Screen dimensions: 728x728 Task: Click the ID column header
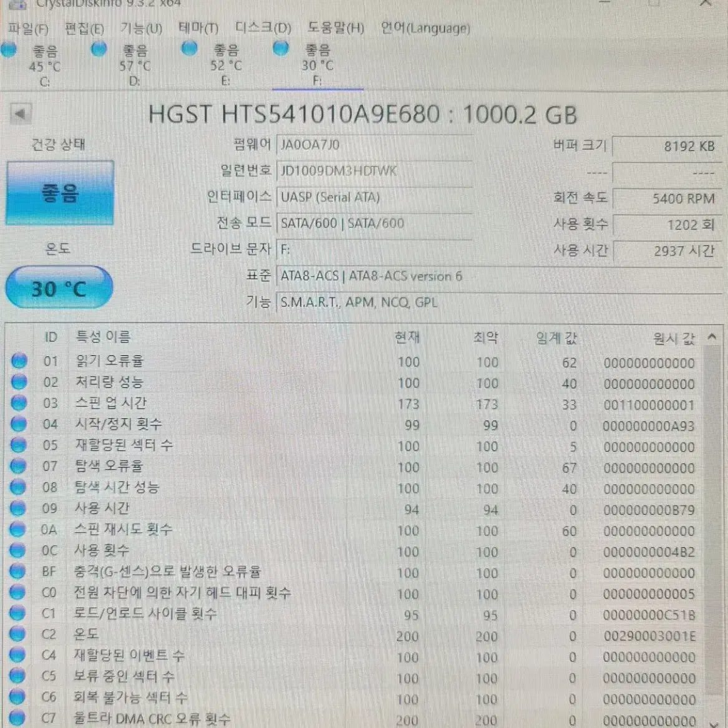(x=51, y=337)
